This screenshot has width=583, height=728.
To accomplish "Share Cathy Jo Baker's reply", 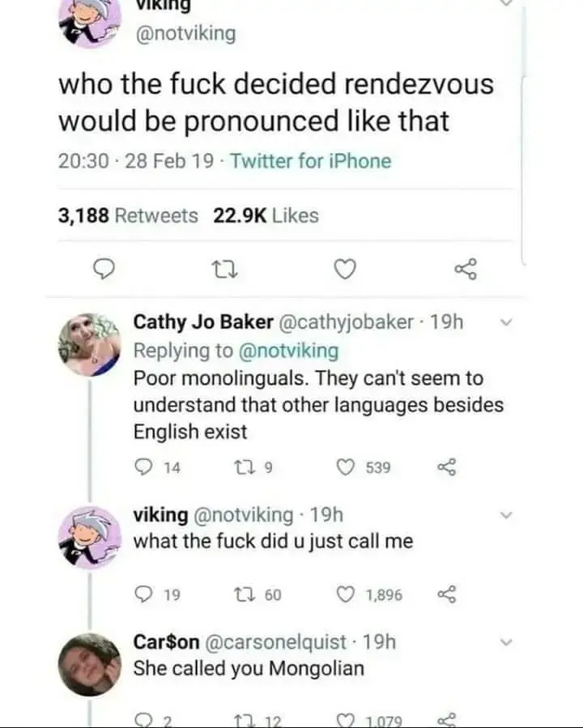I will click(447, 467).
